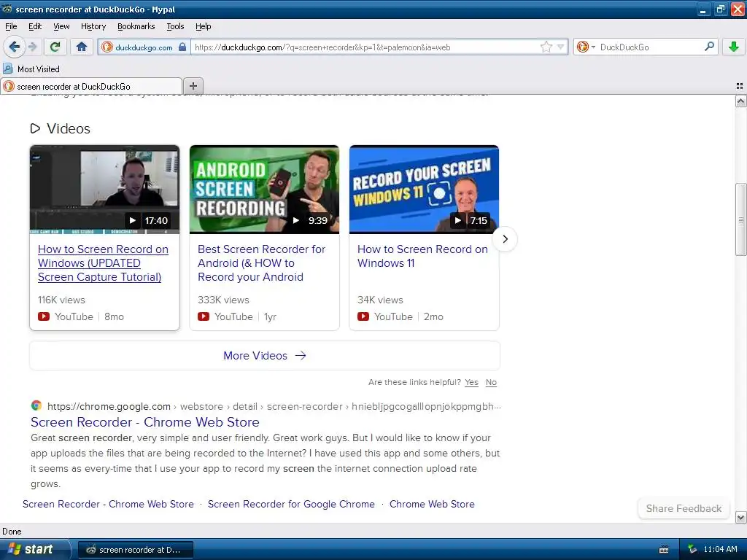This screenshot has height=560, width=747.
Task: Click the scrollbar down arrow
Action: 741,517
